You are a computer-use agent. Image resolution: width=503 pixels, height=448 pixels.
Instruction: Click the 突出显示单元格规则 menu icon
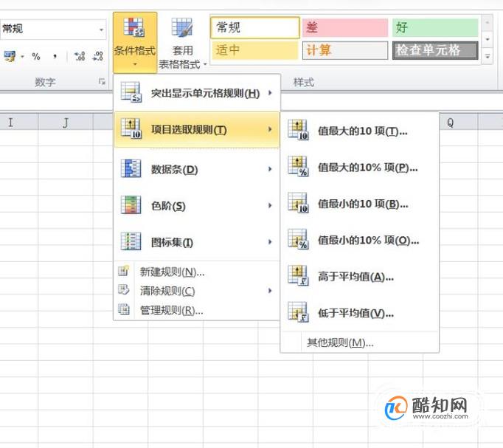[x=131, y=93]
